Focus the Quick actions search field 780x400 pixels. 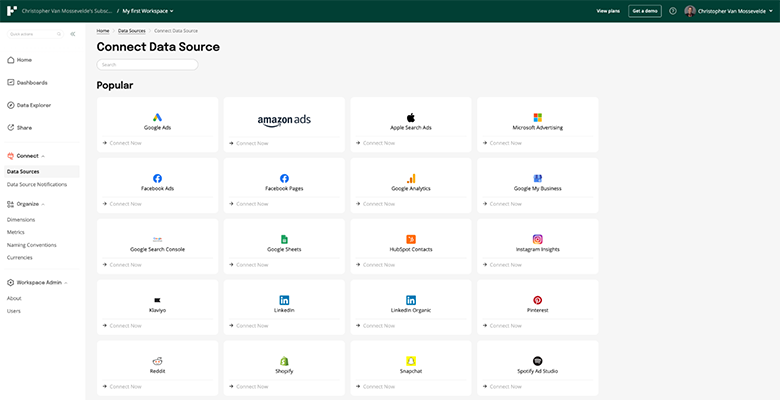[x=35, y=34]
